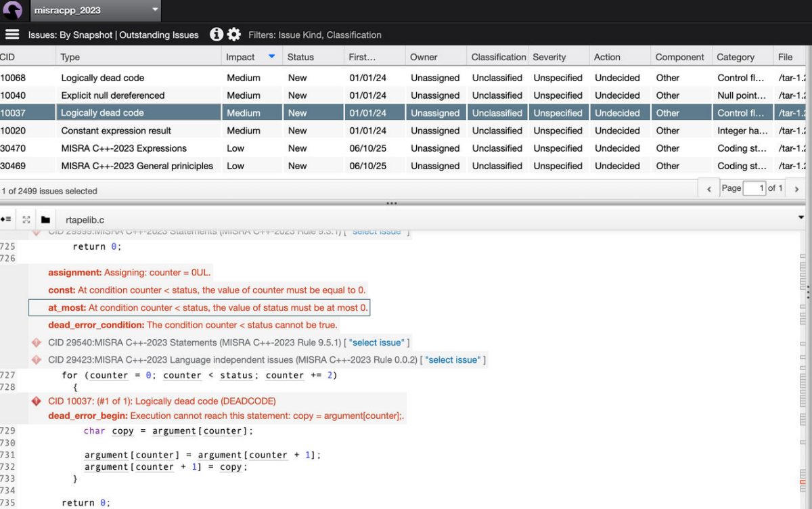Open the misracpp_2023 project dropdown
The width and height of the screenshot is (812, 509).
pyautogui.click(x=155, y=9)
